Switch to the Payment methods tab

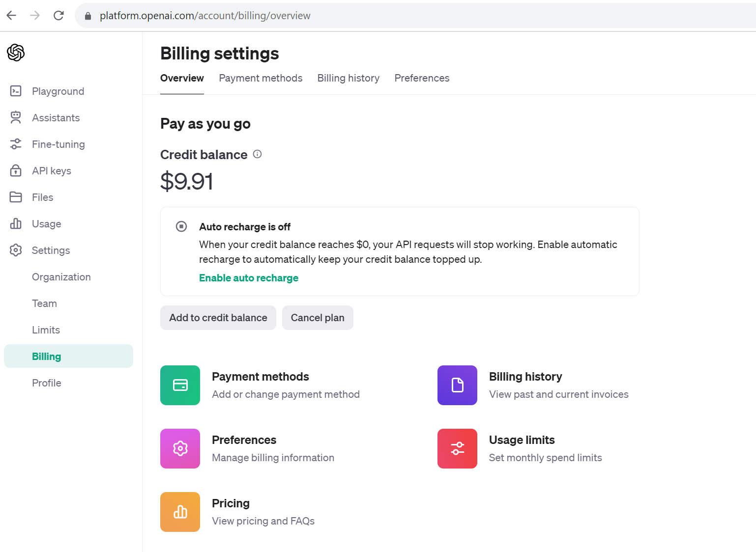point(261,78)
